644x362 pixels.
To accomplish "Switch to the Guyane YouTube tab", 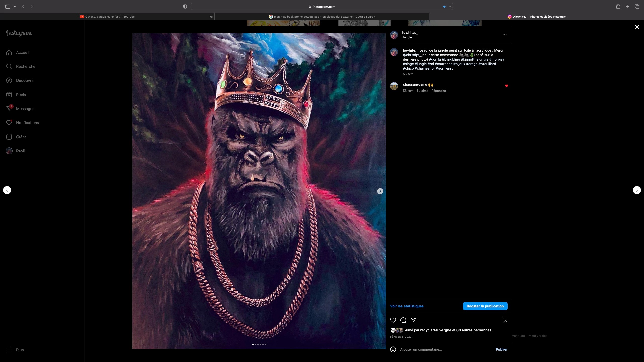I will click(x=110, y=17).
